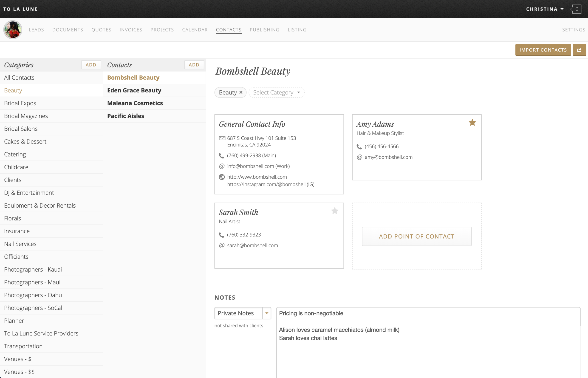Click the export share icon button

pyautogui.click(x=579, y=50)
